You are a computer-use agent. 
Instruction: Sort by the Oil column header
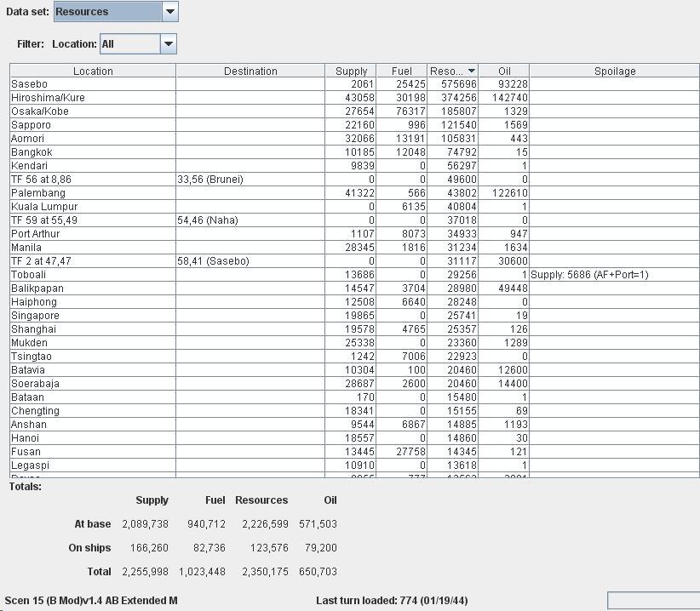tap(504, 71)
